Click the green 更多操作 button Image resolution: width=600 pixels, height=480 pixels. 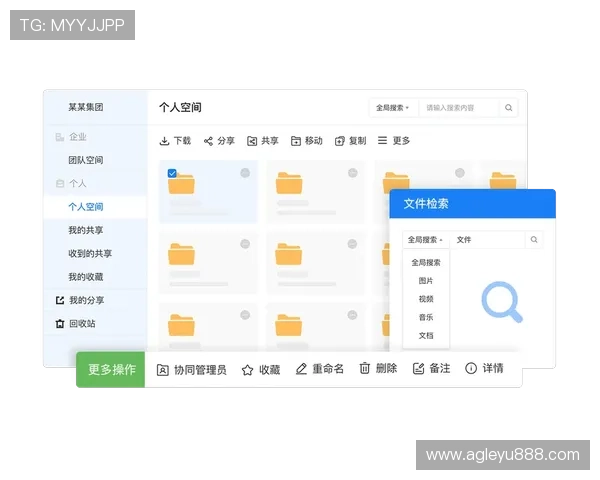(111, 370)
